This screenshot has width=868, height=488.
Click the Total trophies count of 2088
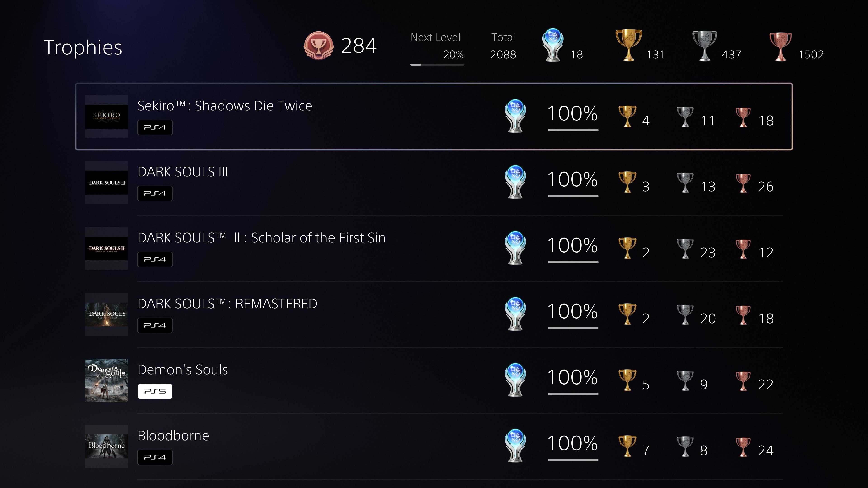[x=503, y=54]
